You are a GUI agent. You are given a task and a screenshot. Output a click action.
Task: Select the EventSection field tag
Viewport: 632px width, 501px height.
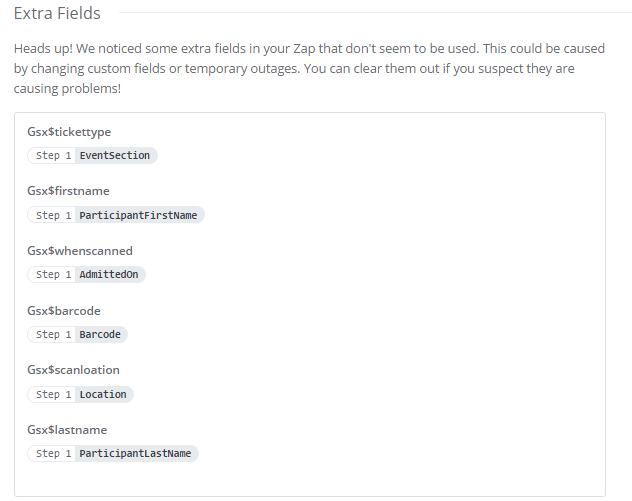(115, 156)
